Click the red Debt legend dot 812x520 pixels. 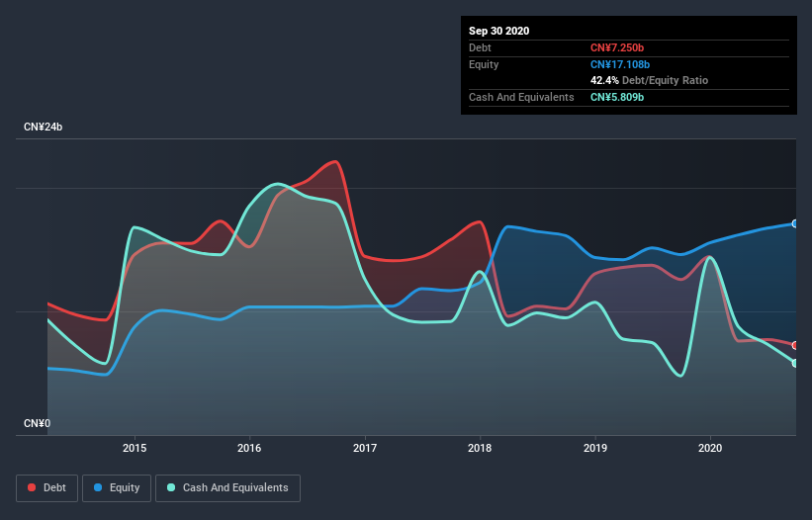(x=32, y=487)
